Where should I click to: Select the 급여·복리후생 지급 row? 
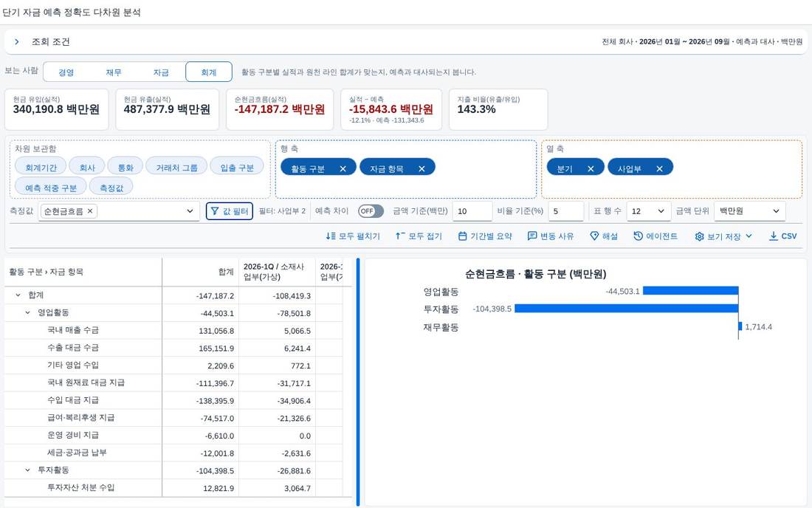173,418
